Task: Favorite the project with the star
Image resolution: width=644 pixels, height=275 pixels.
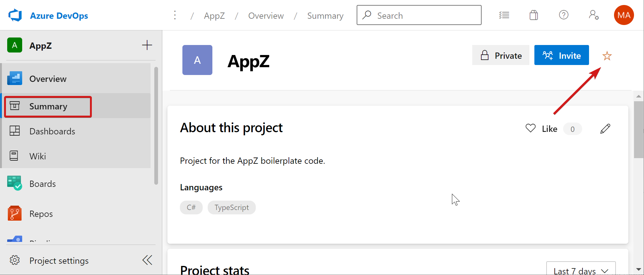Action: click(607, 56)
